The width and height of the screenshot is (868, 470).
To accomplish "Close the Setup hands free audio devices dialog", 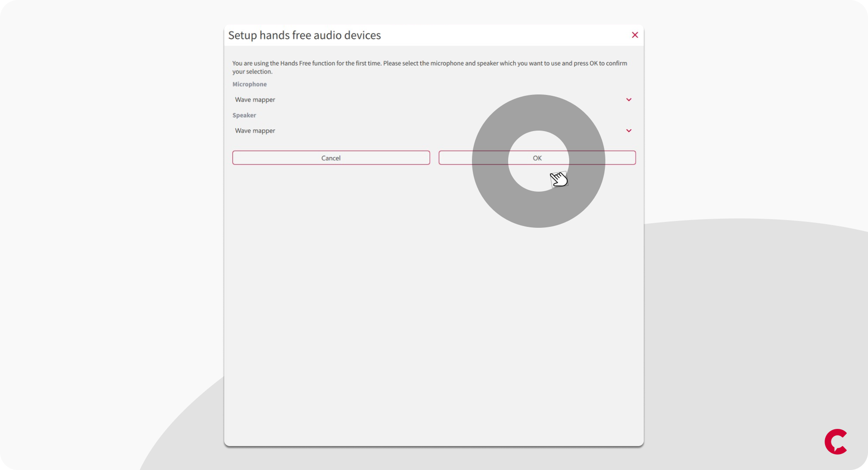I will 635,35.
